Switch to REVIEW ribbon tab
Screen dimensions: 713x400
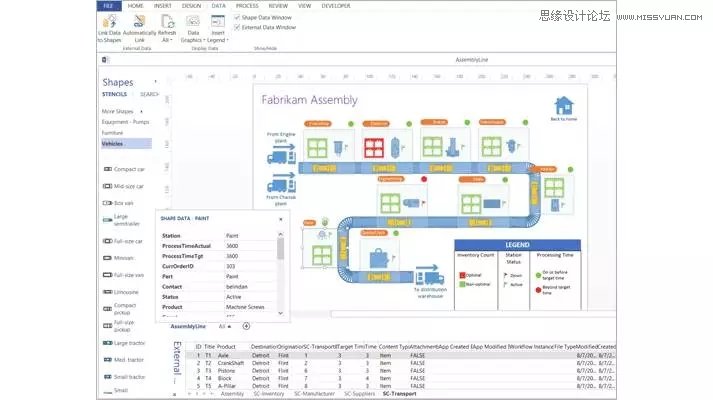coord(278,6)
